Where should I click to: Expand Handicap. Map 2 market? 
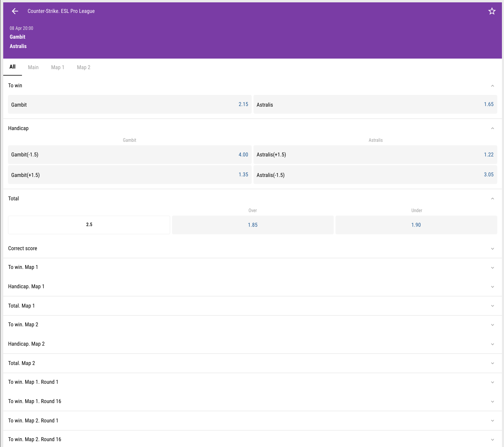point(252,344)
